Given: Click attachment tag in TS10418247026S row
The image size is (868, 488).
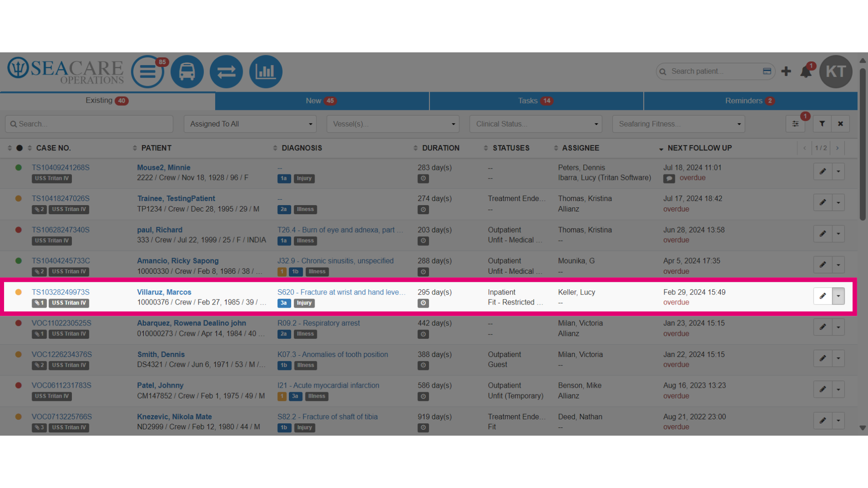Looking at the screenshot, I should click(39, 210).
